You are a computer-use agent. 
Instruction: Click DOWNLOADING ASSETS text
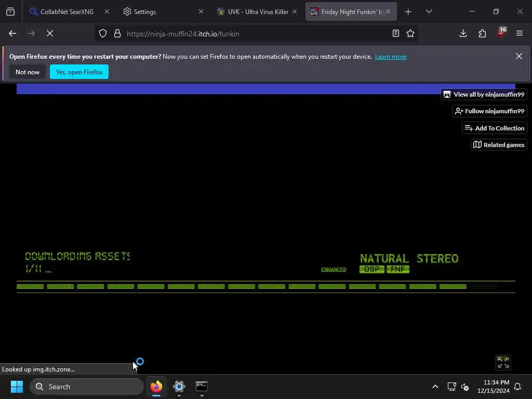point(77,256)
